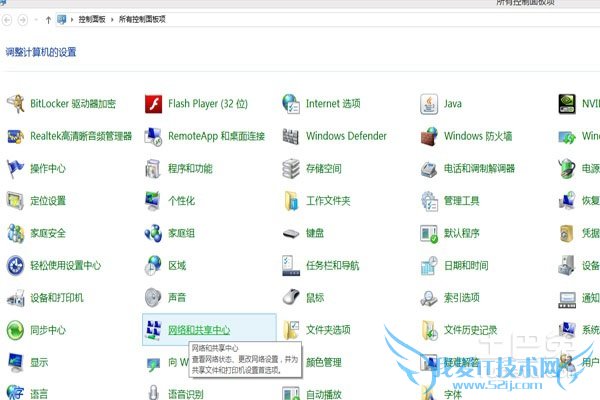Screen dimensions: 600x400
Task: Go up one level with up arrow
Action: (48, 20)
